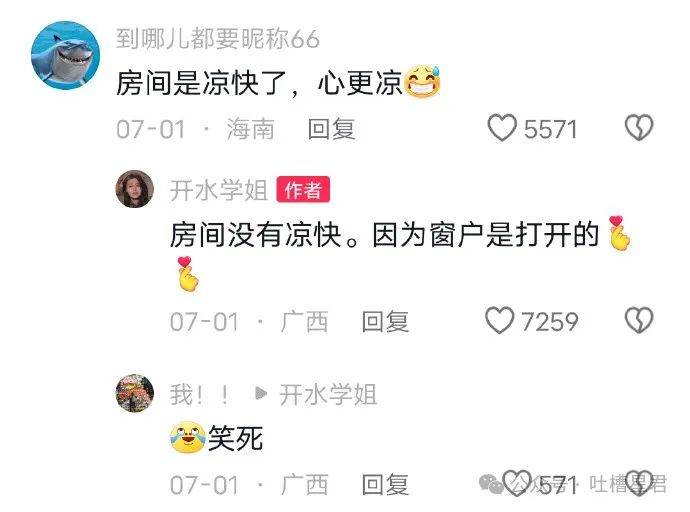The image size is (690, 512).
Task: Tap broken heart on the 笑死 reply
Action: pos(639,483)
